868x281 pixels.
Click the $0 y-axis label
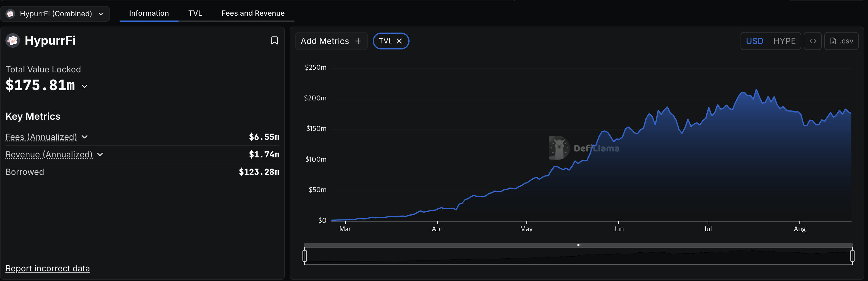click(x=322, y=220)
